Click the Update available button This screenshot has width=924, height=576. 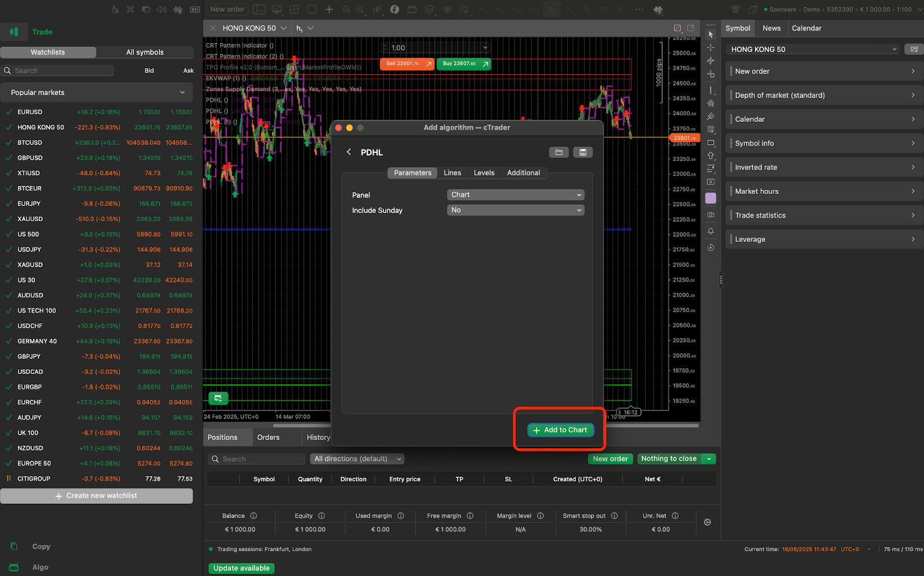point(241,568)
